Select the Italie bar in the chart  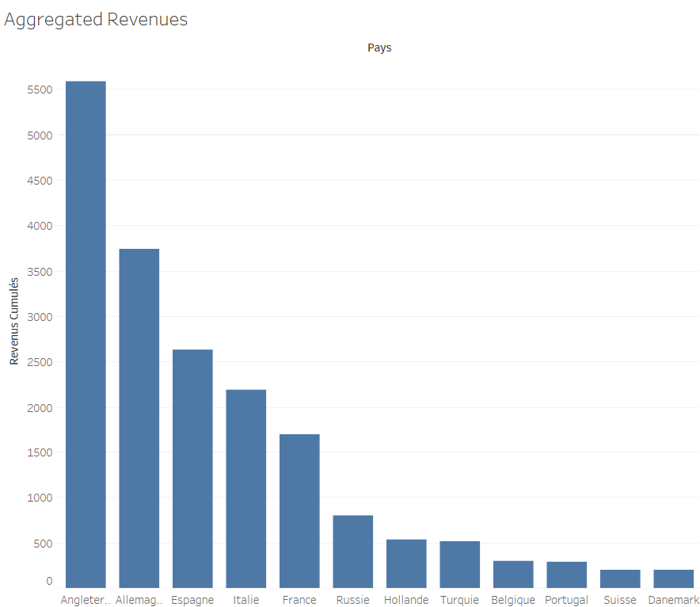point(245,488)
